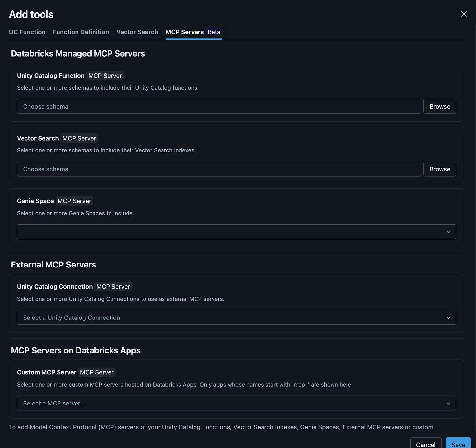The height and width of the screenshot is (448, 476).
Task: Focus Vector Search Choose schema field
Action: pyautogui.click(x=219, y=169)
